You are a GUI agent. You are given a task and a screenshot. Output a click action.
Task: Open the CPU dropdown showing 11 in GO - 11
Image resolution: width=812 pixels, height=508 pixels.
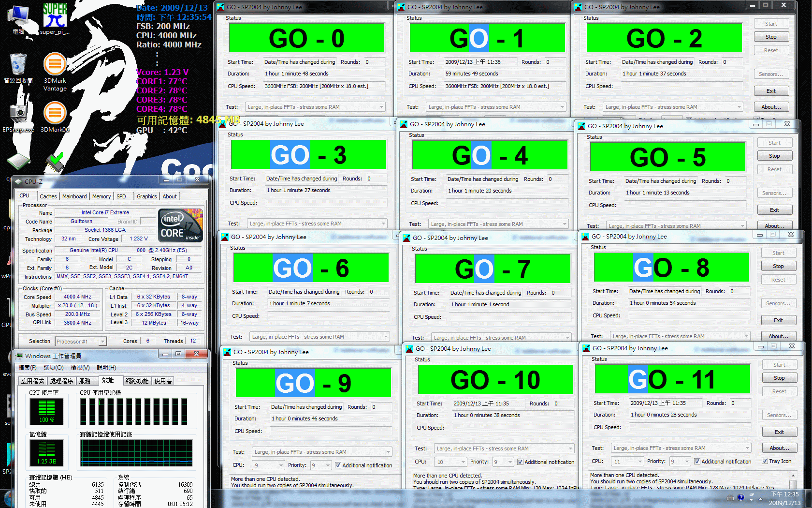point(627,462)
